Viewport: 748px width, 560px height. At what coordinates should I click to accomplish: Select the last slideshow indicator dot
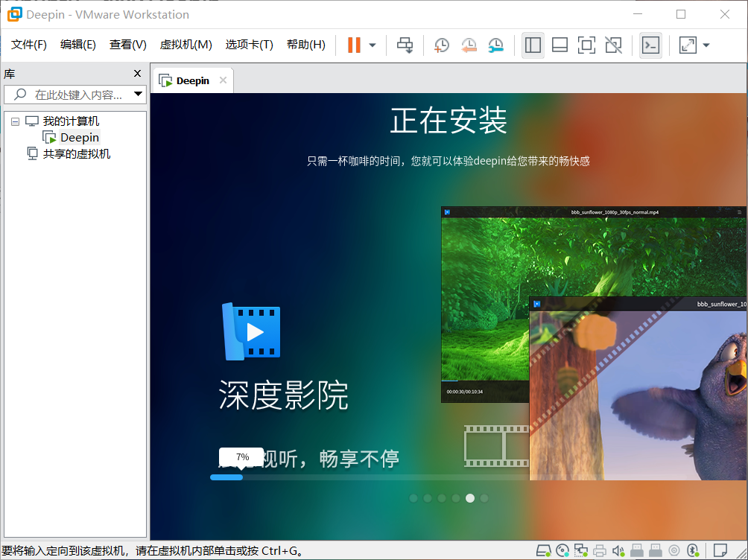pos(484,498)
